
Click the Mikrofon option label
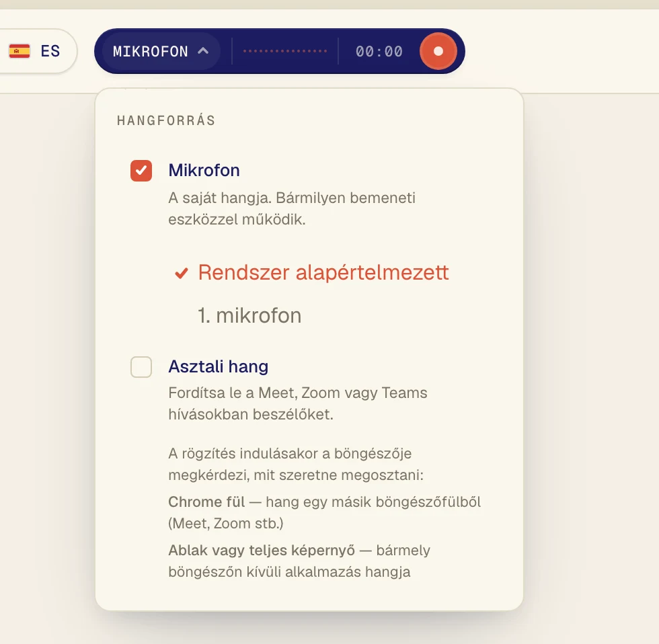[x=204, y=170]
